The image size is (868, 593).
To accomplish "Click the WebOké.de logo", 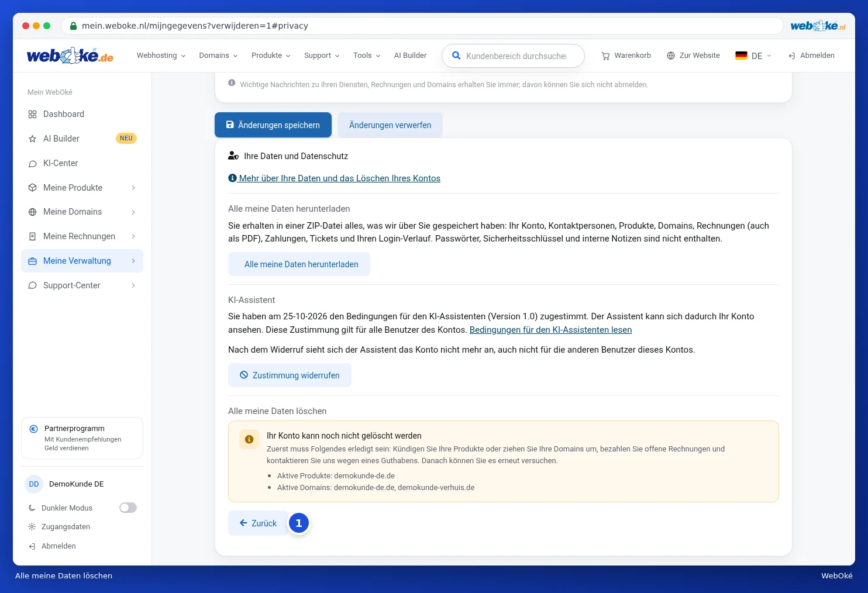I will pos(70,56).
